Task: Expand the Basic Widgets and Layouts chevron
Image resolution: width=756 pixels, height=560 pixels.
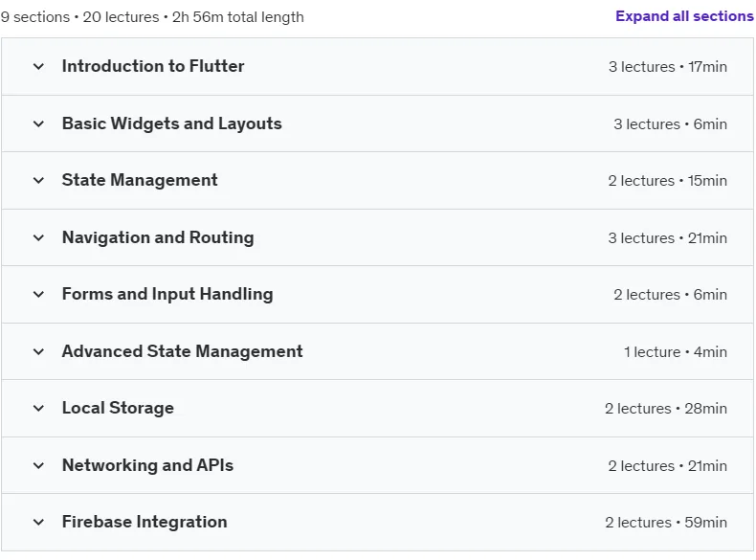Action: (x=38, y=123)
